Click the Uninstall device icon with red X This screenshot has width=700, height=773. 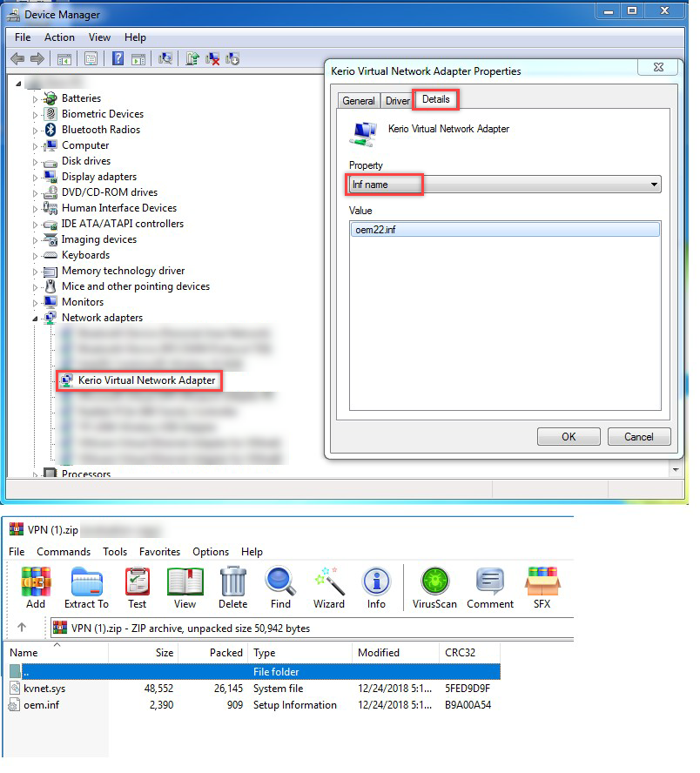click(212, 59)
